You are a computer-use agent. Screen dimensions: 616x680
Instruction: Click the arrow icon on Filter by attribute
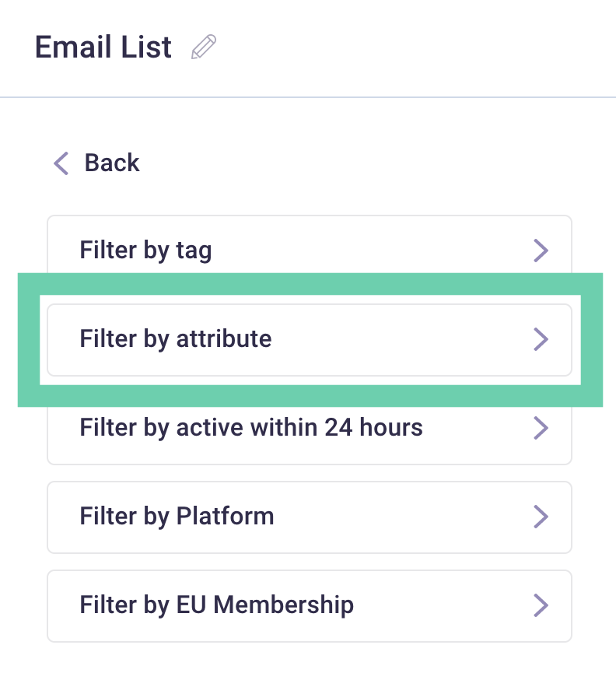tap(541, 339)
